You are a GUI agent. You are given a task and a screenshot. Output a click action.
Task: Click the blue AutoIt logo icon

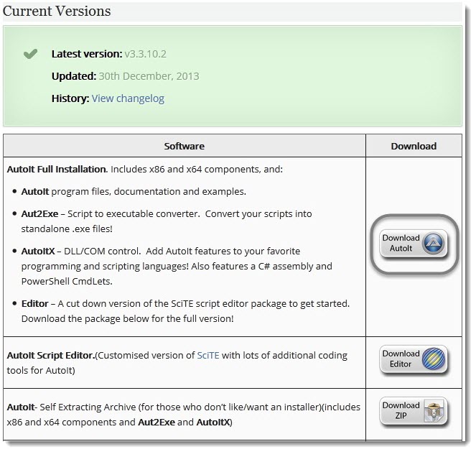point(433,243)
